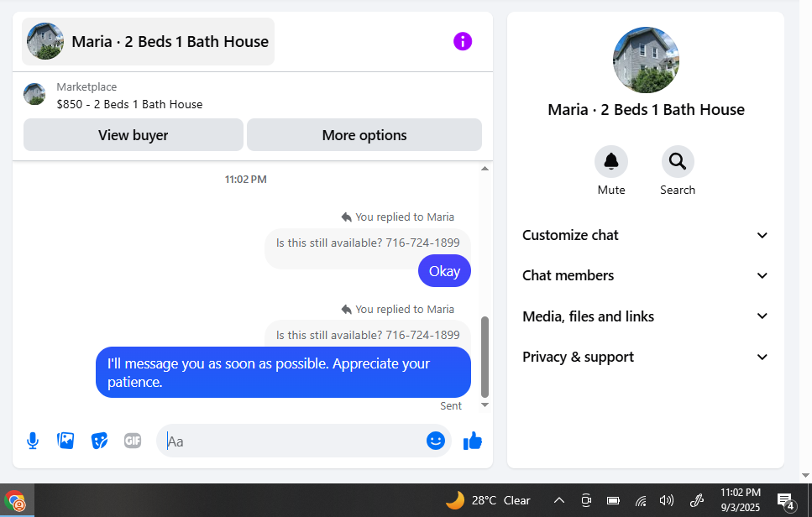Viewport: 812px width, 517px height.
Task: Open notification center with 4 badge
Action: [x=786, y=500]
